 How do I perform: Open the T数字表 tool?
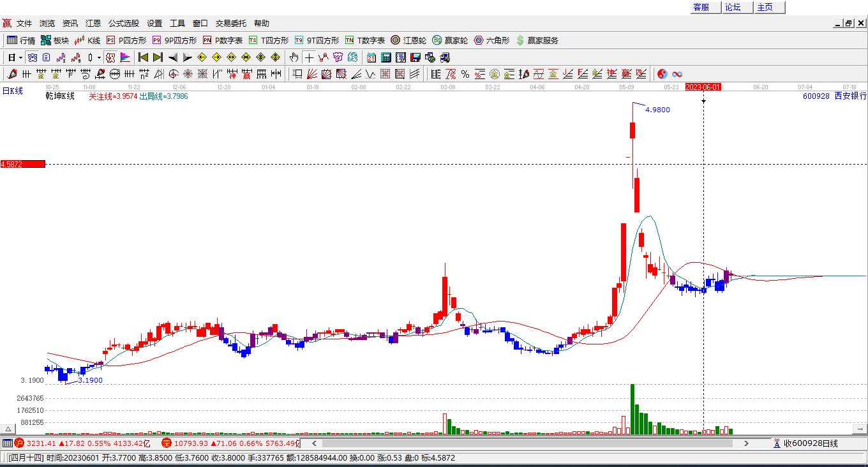pos(365,40)
